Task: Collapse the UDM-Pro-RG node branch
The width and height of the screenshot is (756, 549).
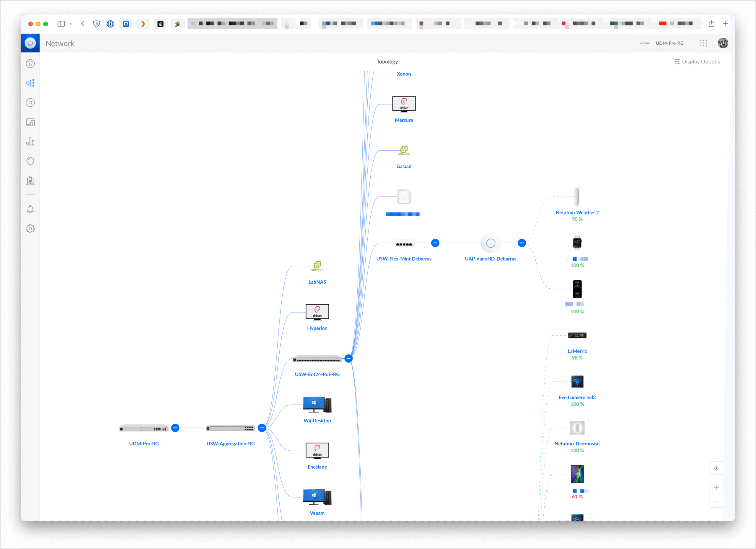Action: click(175, 428)
